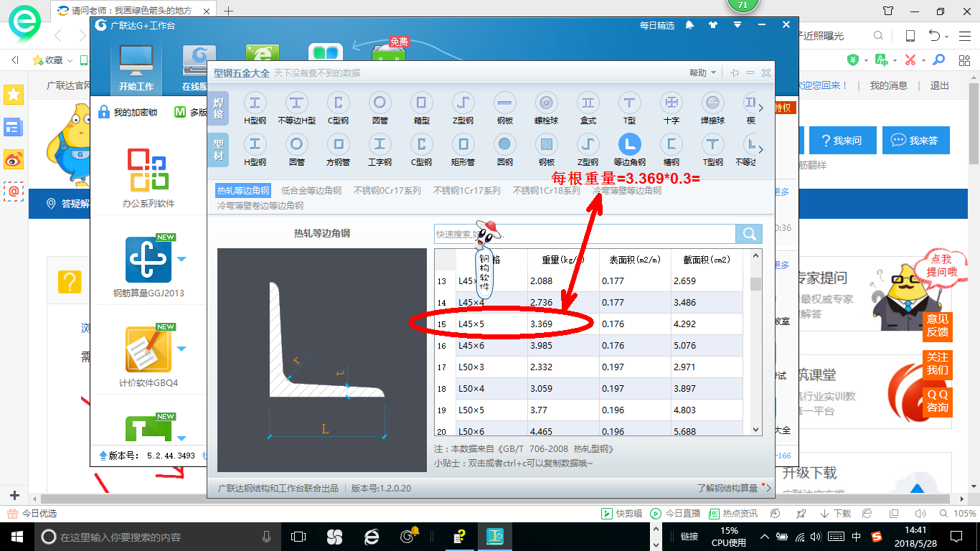Select the T型钢 profile icon
The image size is (980, 551).
click(x=712, y=143)
